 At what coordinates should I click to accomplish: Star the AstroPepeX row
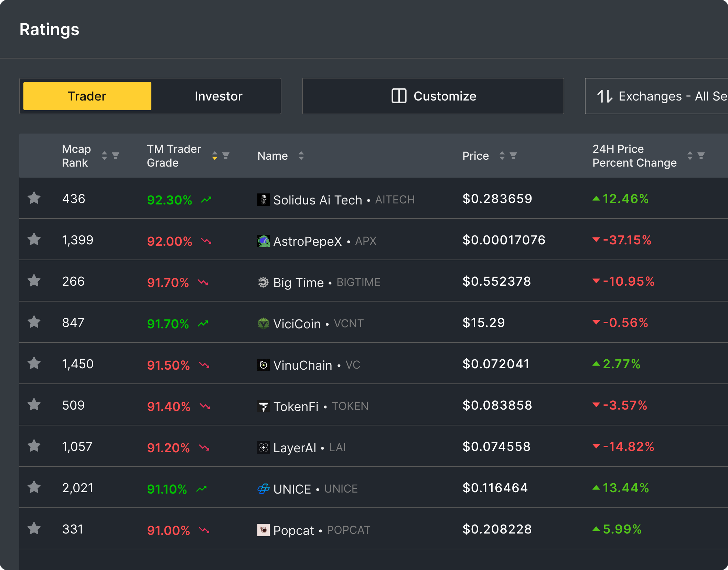pos(34,240)
